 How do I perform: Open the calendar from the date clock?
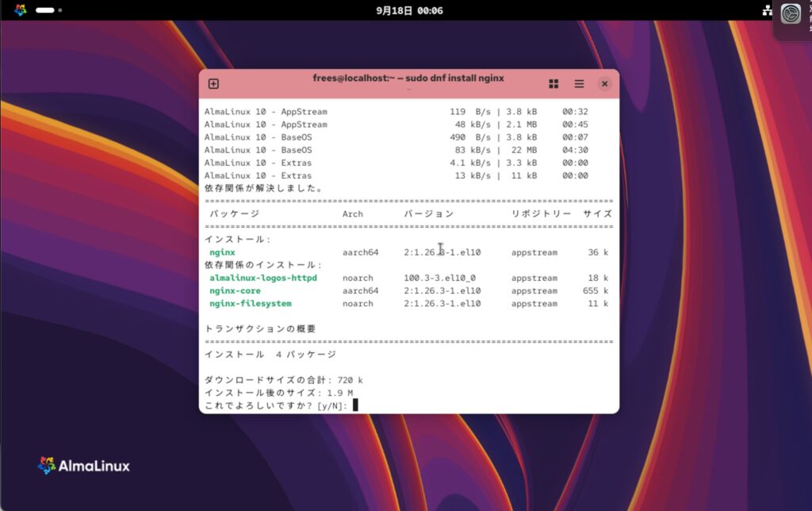pyautogui.click(x=409, y=10)
